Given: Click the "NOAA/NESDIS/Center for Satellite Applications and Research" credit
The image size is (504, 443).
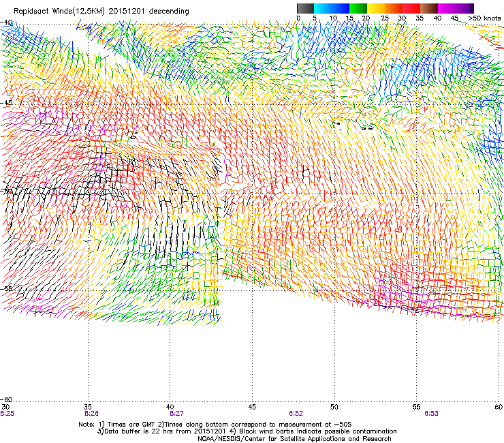Looking at the screenshot, I should point(294,439).
